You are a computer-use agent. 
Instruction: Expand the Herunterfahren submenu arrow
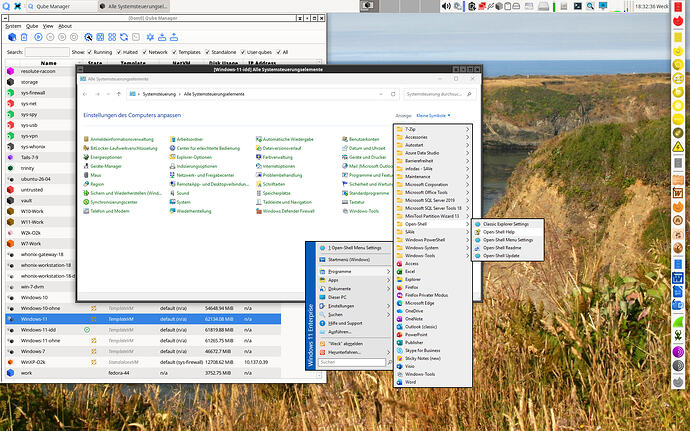[388, 353]
